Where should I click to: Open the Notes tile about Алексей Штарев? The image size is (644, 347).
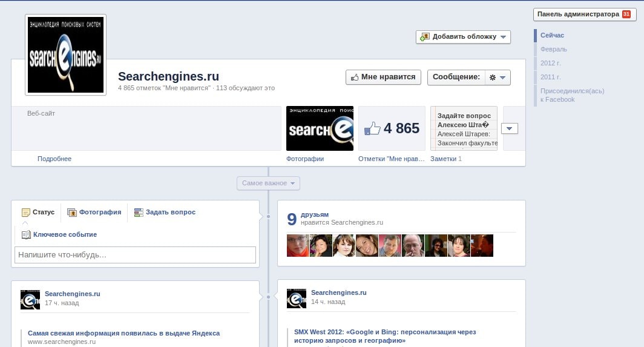pos(464,128)
